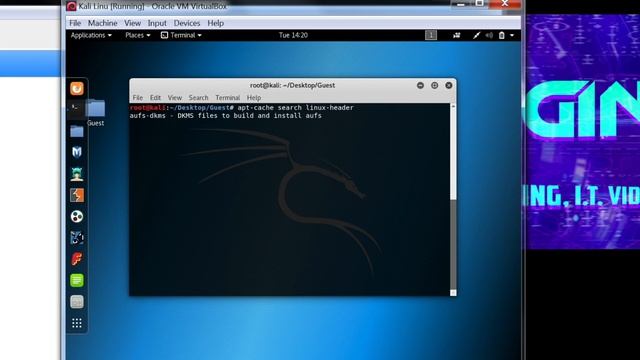Viewport: 640px width, 360px height.
Task: Open the Guest folder on desktop
Action: (96, 112)
